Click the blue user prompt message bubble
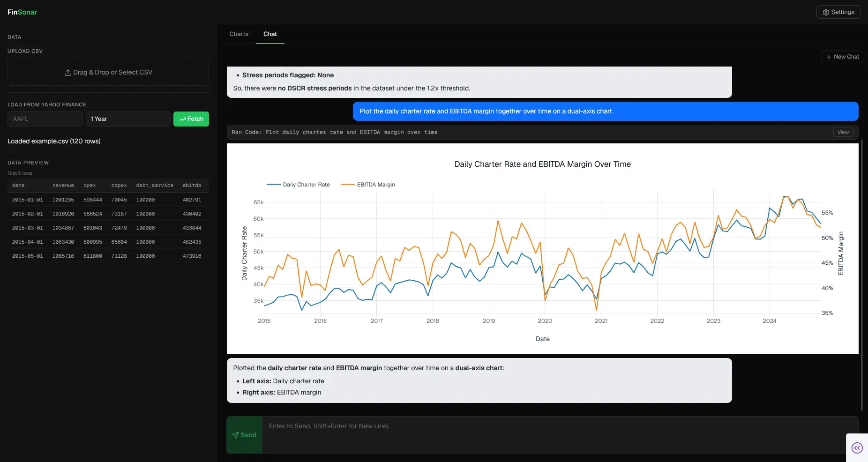The height and width of the screenshot is (462, 868). [x=606, y=111]
